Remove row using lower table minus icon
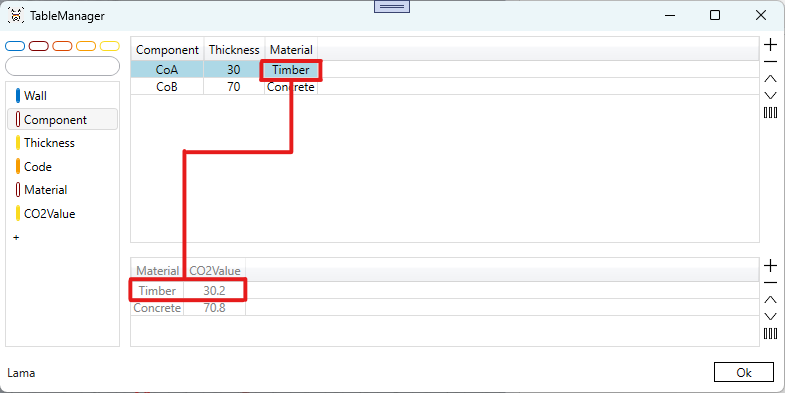 point(770,283)
